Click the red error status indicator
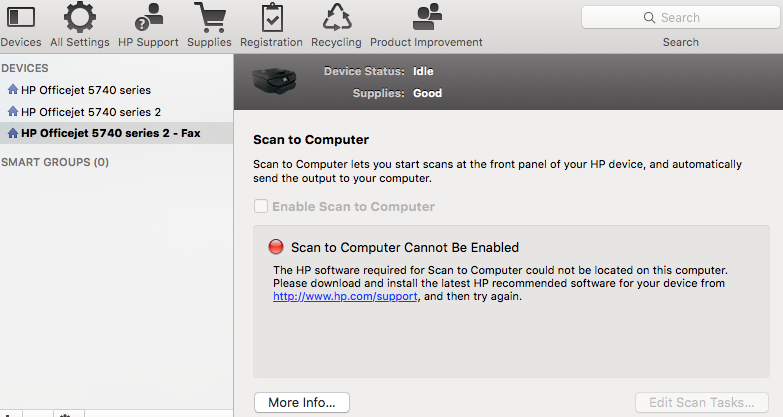The width and height of the screenshot is (783, 417). [276, 247]
